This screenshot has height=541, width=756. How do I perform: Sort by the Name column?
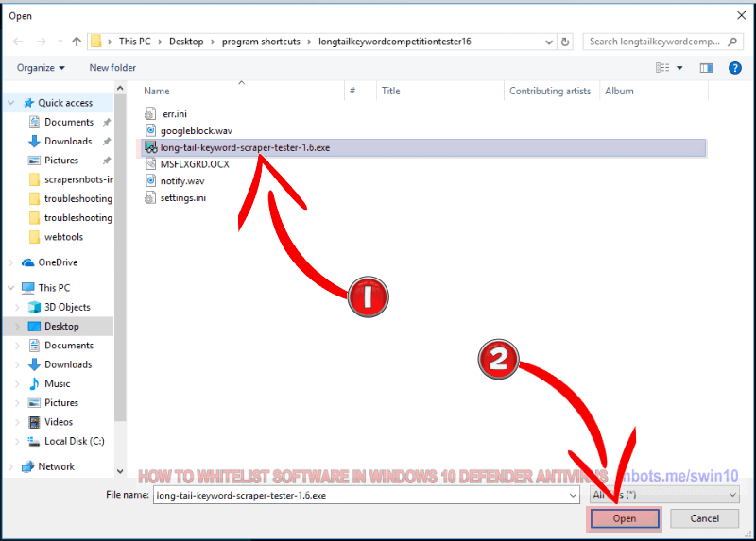tap(157, 91)
